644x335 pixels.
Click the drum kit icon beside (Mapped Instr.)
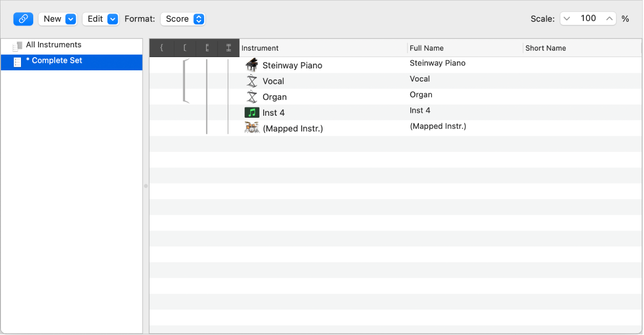[x=251, y=127]
